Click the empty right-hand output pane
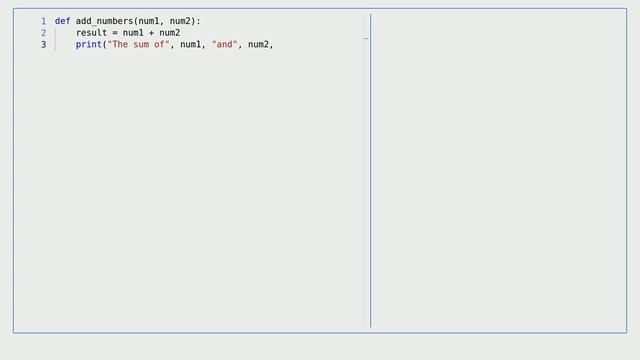640x360 pixels. click(x=498, y=170)
